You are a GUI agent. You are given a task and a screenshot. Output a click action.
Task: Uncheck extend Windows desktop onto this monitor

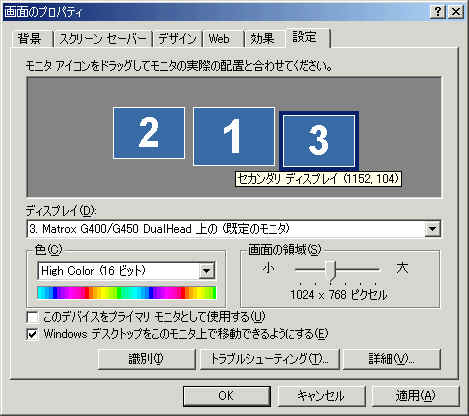pyautogui.click(x=32, y=334)
